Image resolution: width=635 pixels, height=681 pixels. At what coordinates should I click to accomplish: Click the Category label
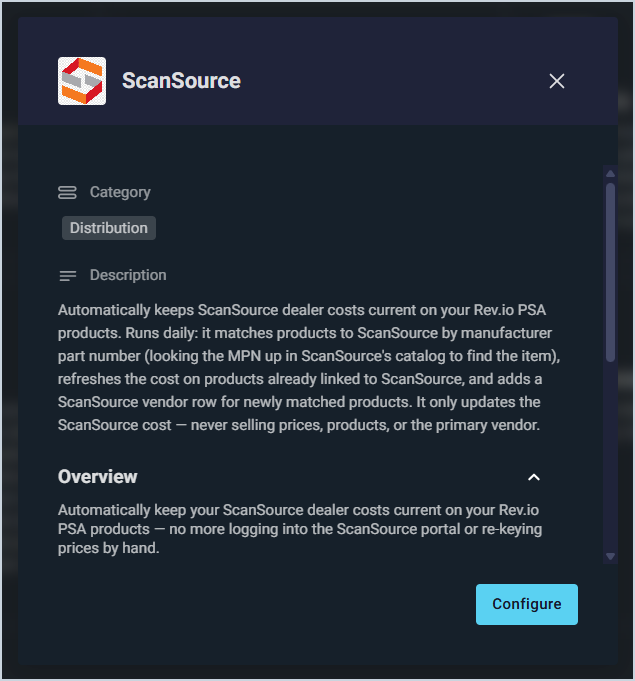click(x=120, y=192)
